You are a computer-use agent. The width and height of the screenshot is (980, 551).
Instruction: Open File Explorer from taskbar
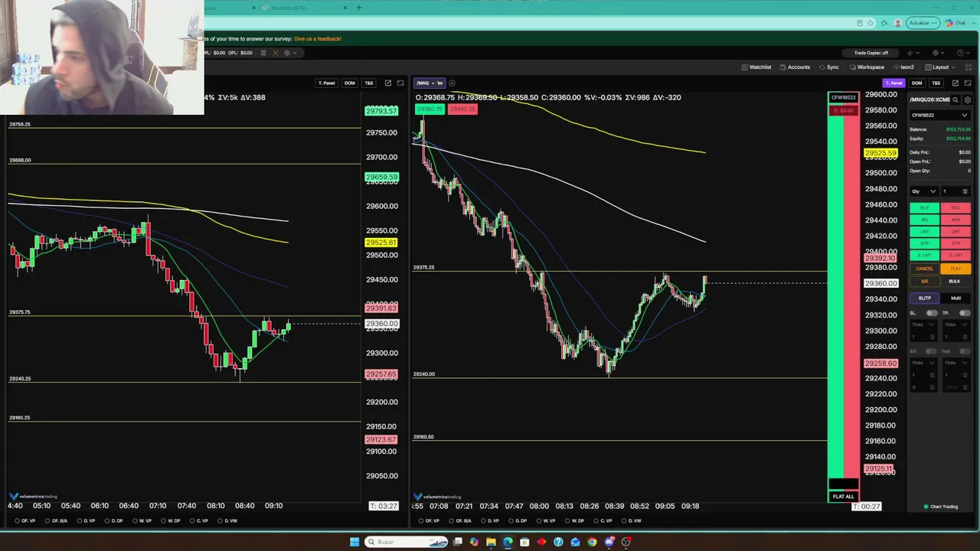(x=491, y=542)
